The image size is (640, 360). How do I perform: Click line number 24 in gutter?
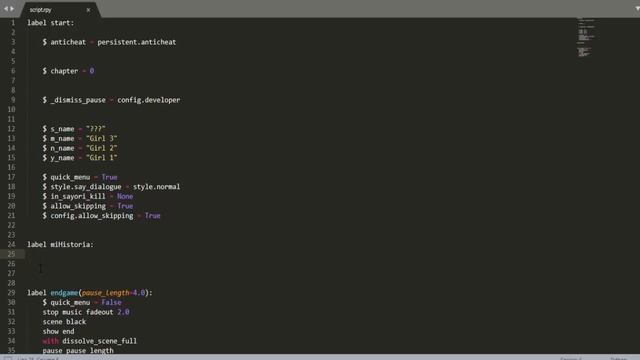click(11, 244)
